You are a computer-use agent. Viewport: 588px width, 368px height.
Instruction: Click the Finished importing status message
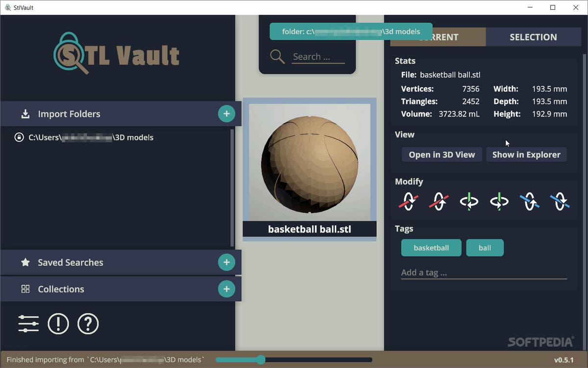pyautogui.click(x=105, y=360)
